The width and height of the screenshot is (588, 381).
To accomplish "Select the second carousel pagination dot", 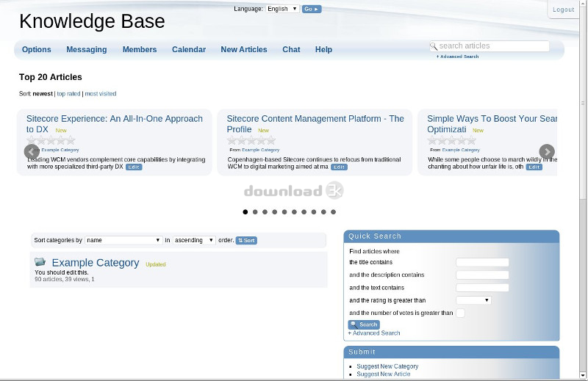I will click(255, 212).
